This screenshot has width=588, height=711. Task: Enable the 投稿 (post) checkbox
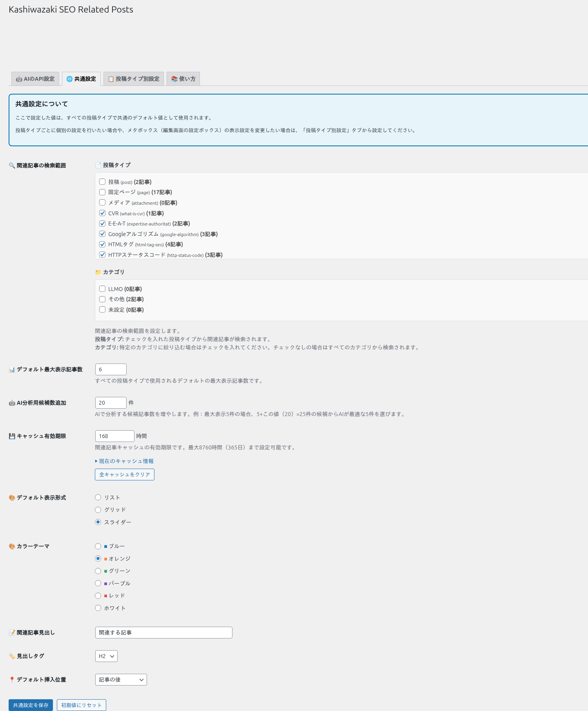(102, 182)
